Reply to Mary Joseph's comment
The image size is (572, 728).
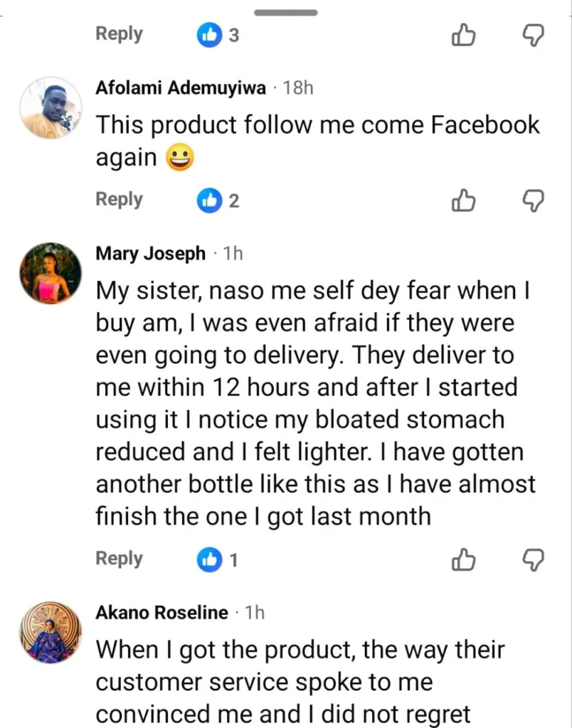119,559
